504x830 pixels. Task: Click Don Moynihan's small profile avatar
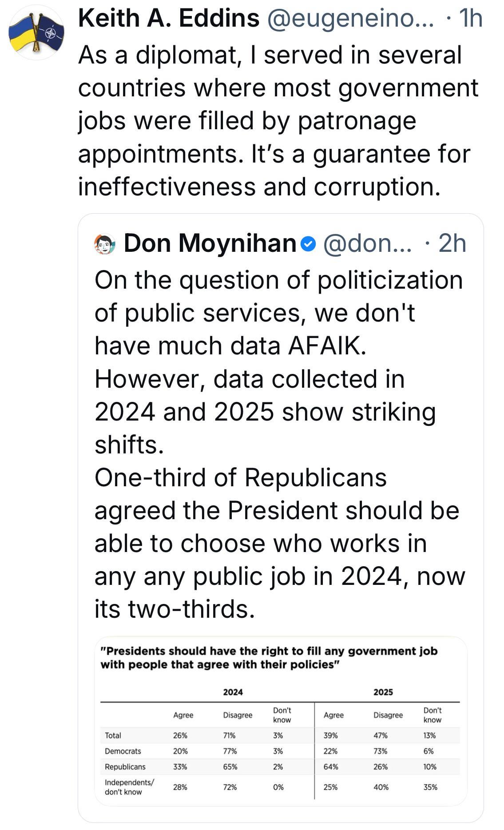105,244
